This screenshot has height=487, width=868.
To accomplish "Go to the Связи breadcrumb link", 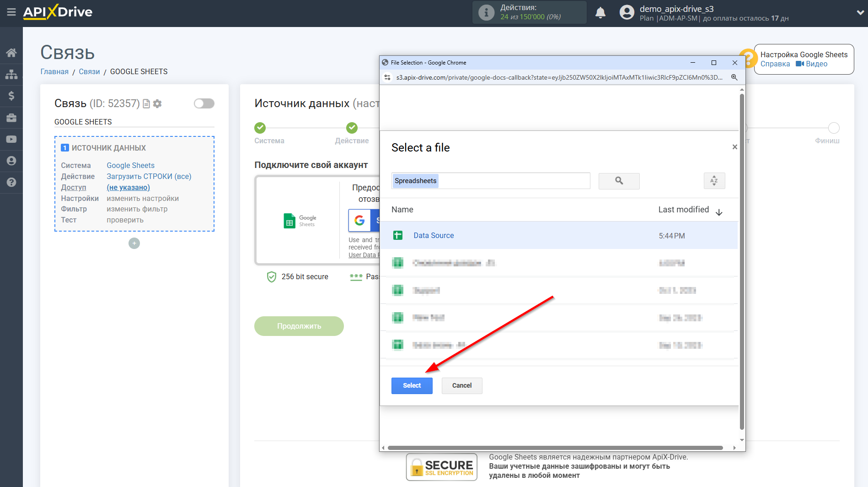I will (x=89, y=71).
